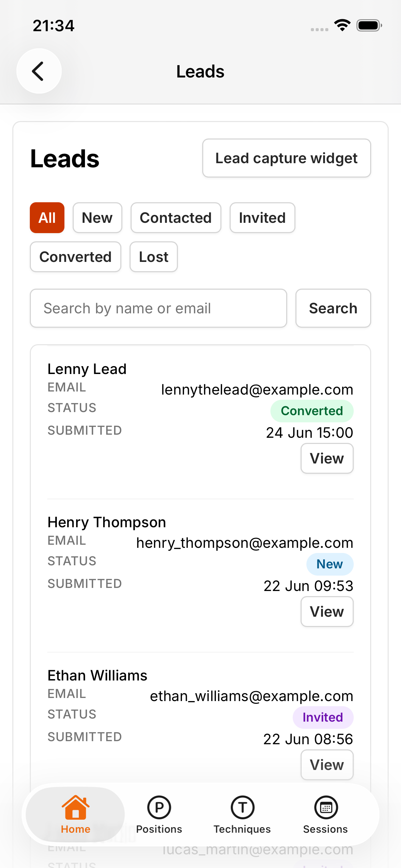Show only Invited leads
401x868 pixels.
[x=262, y=218]
